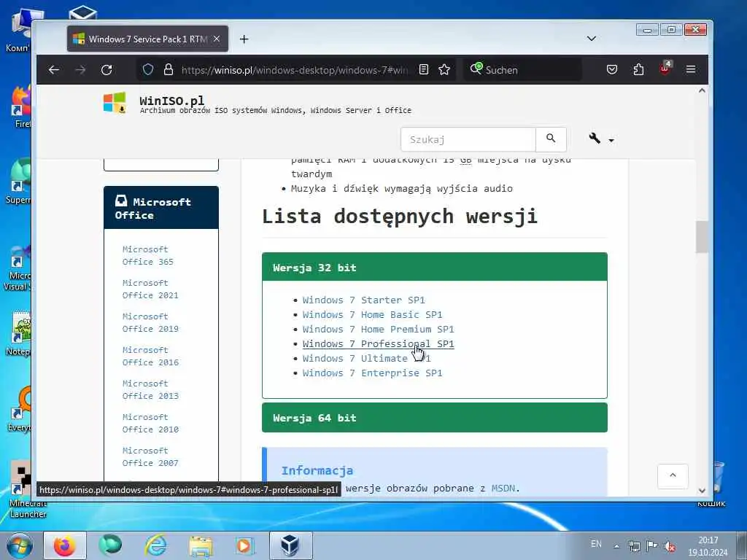747x560 pixels.
Task: Open Microsoft Office 2016 sidebar link
Action: (x=150, y=356)
